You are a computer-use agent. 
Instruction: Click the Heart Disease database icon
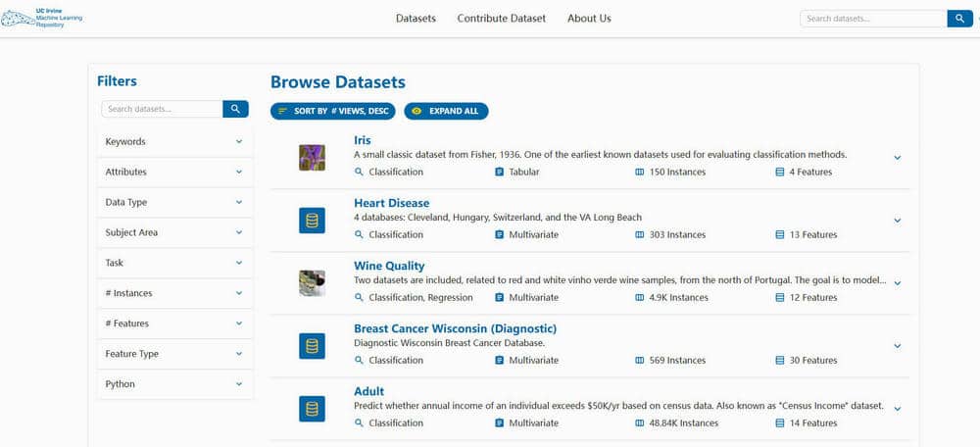[312, 221]
